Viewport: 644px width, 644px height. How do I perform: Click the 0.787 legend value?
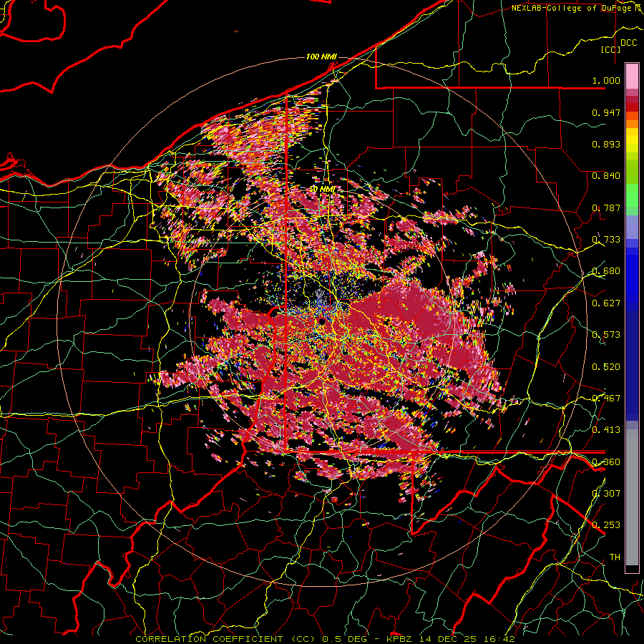pos(606,208)
